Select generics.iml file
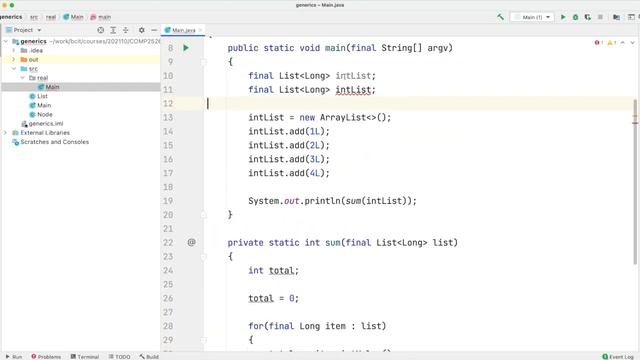 (x=46, y=124)
